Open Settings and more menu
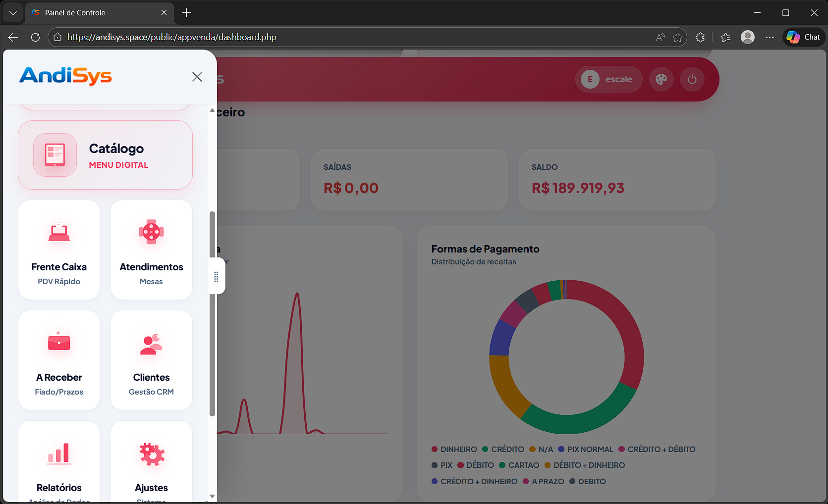The width and height of the screenshot is (828, 504). point(770,37)
